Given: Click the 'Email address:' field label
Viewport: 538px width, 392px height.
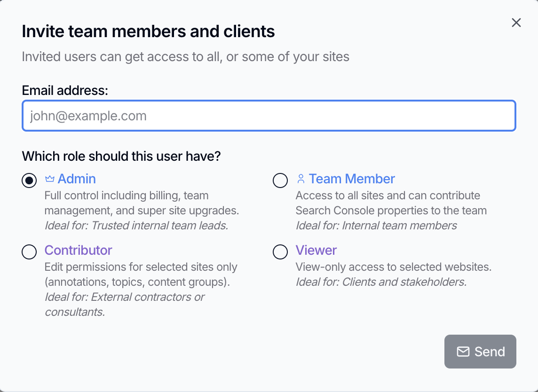Looking at the screenshot, I should [65, 90].
